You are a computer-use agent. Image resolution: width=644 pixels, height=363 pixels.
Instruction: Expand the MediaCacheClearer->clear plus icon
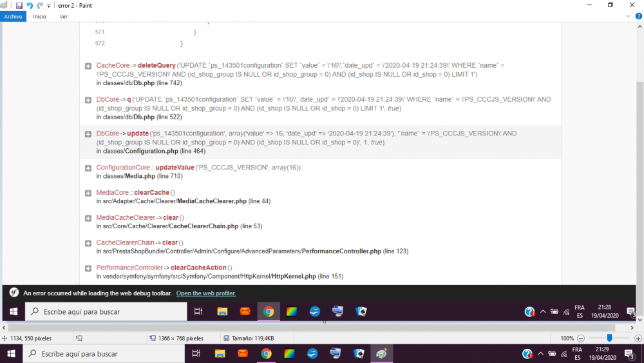point(88,219)
